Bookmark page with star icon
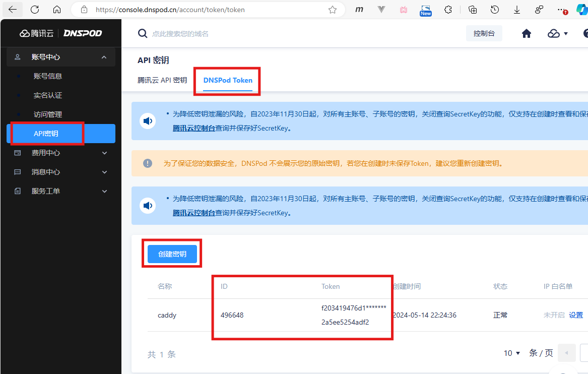The image size is (588, 374). (x=333, y=10)
